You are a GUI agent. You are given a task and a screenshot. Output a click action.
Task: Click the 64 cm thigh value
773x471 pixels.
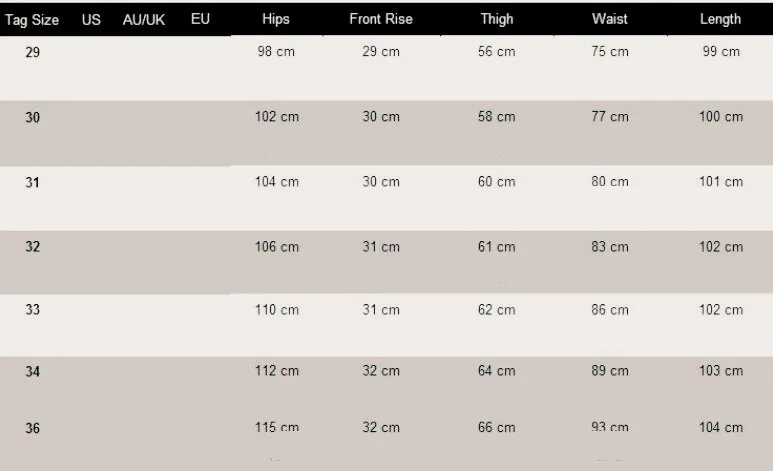click(497, 372)
